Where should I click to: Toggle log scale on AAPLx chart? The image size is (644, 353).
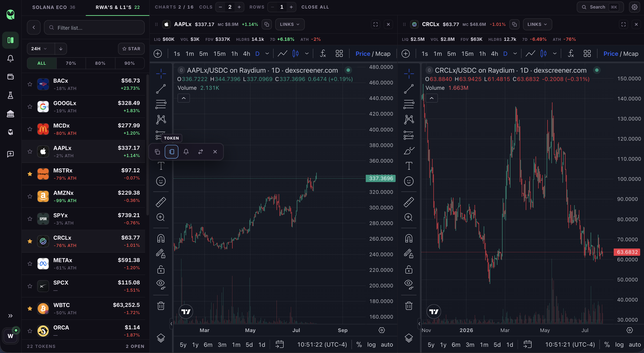(x=371, y=344)
